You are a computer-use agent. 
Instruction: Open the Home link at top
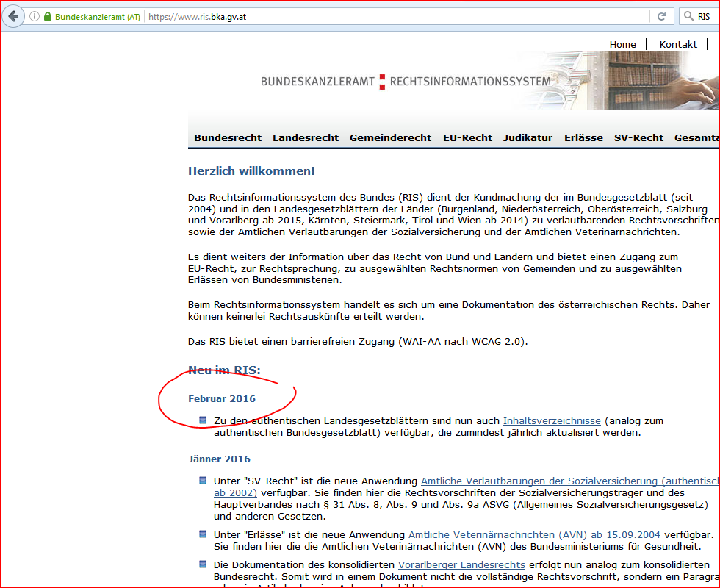[622, 44]
